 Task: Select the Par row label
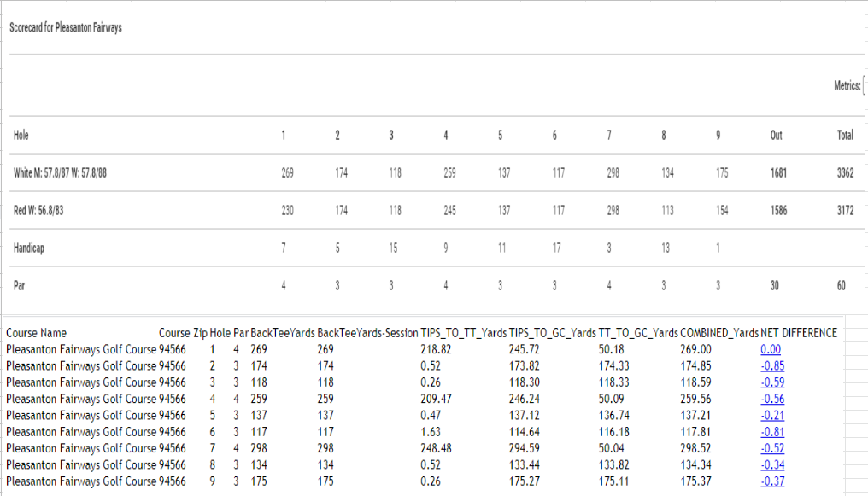pos(20,286)
